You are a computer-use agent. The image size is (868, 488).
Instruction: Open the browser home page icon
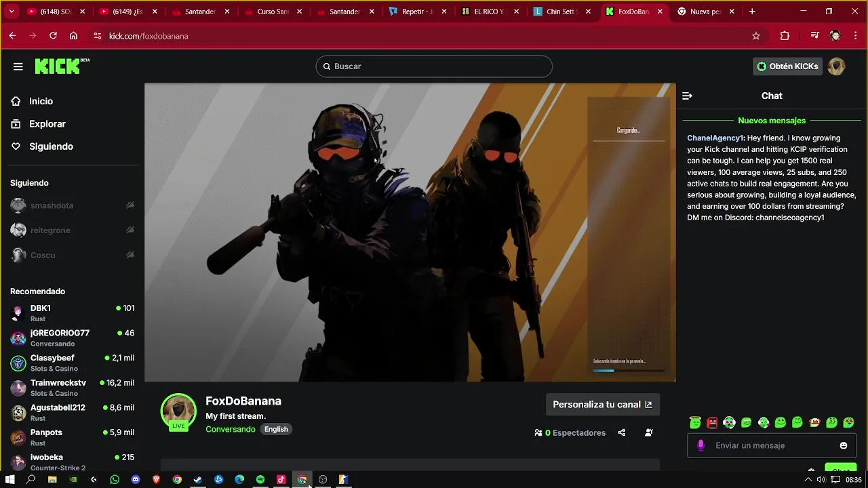[x=73, y=36]
